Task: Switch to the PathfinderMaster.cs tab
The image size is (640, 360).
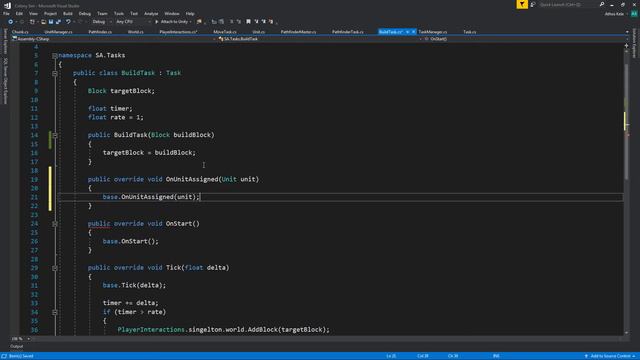Action: [x=298, y=32]
